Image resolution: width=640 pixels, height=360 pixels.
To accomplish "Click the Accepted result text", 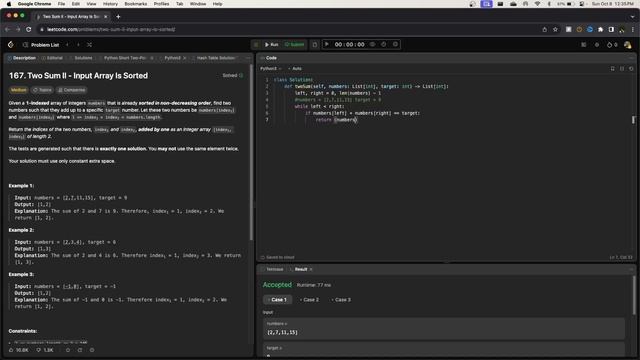I will pyautogui.click(x=277, y=285).
